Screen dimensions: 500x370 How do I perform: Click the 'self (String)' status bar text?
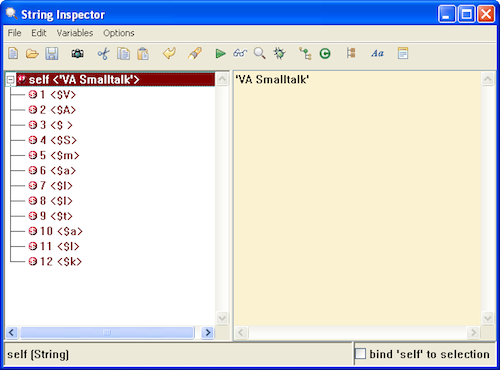(38, 354)
